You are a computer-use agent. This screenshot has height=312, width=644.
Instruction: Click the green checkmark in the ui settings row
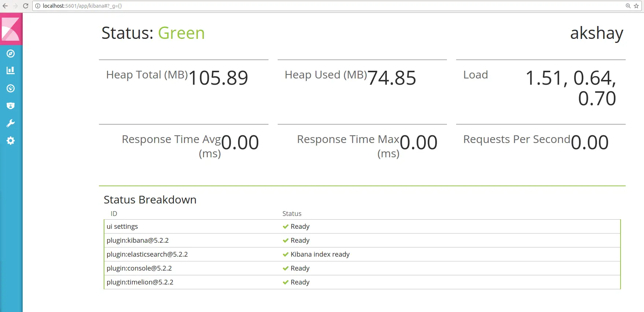286,227
